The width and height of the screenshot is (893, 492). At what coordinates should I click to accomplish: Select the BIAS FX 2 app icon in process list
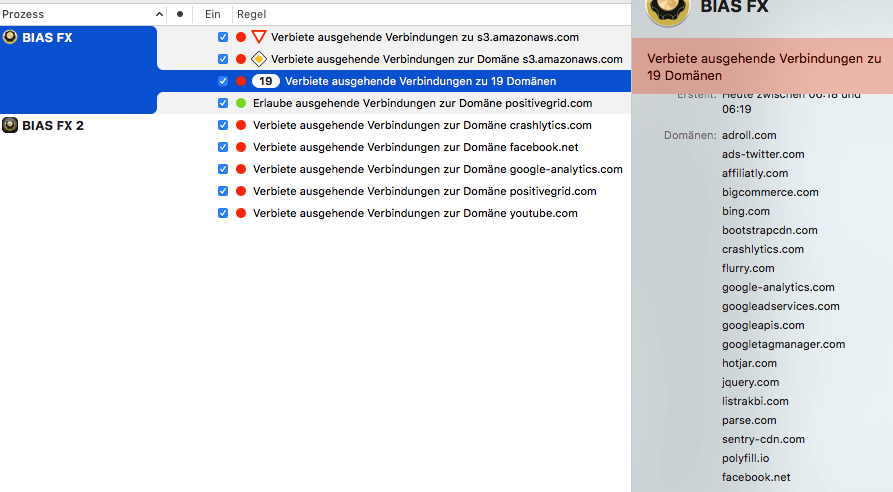pos(10,125)
